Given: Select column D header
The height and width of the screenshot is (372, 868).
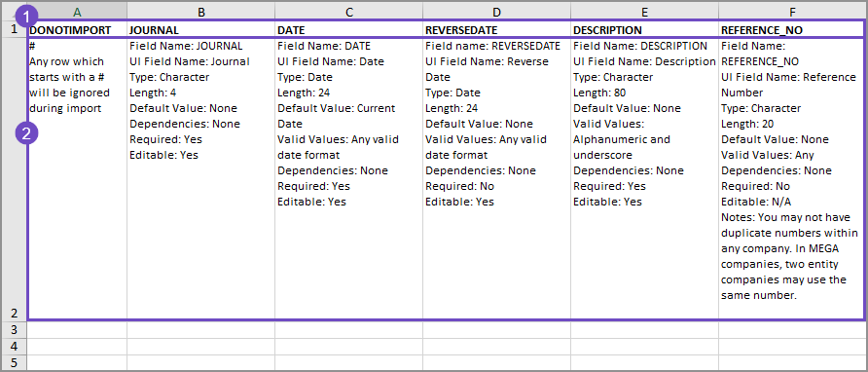Looking at the screenshot, I should pos(496,11).
